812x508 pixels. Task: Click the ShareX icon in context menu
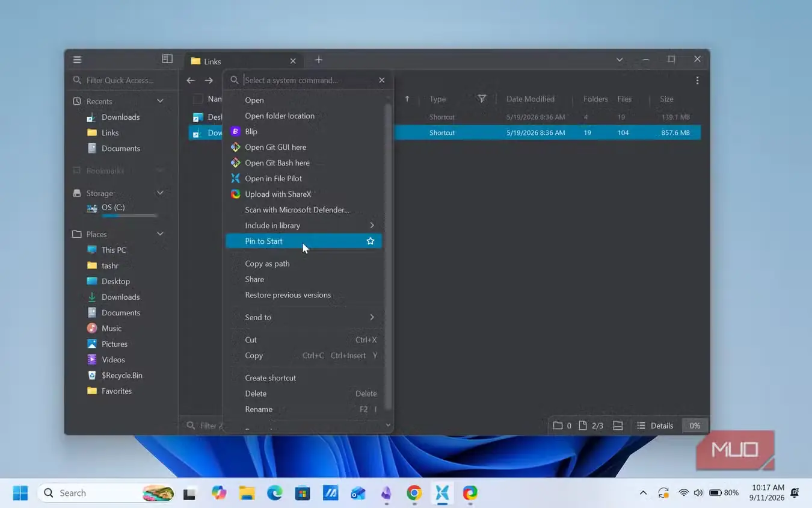236,194
